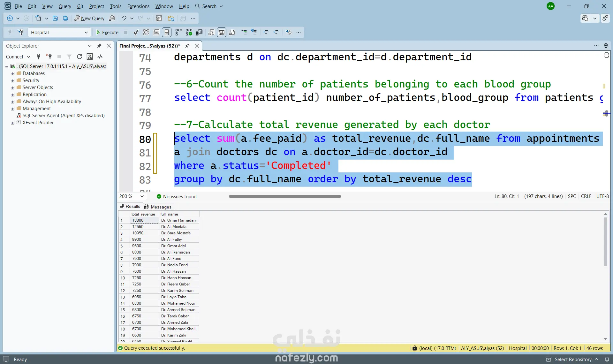Display Estimated Execution Plan
The width and height of the screenshot is (613, 364).
pyautogui.click(x=146, y=32)
